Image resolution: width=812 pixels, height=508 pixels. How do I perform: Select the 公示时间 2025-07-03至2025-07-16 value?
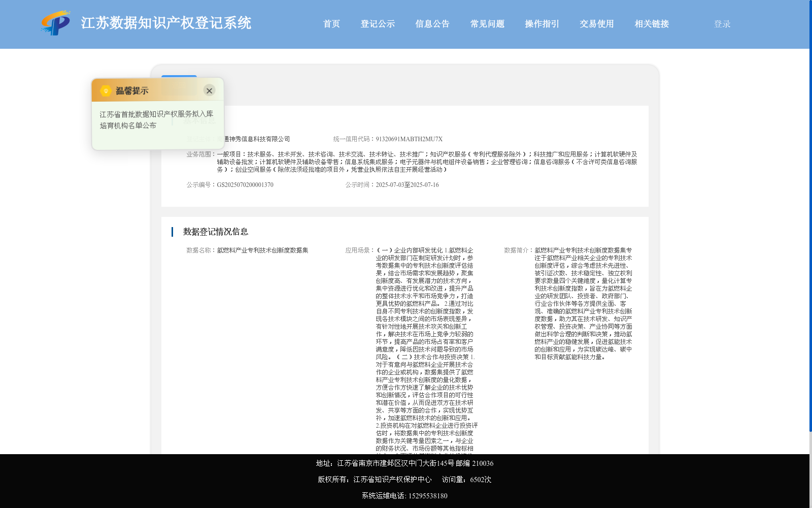tap(407, 185)
